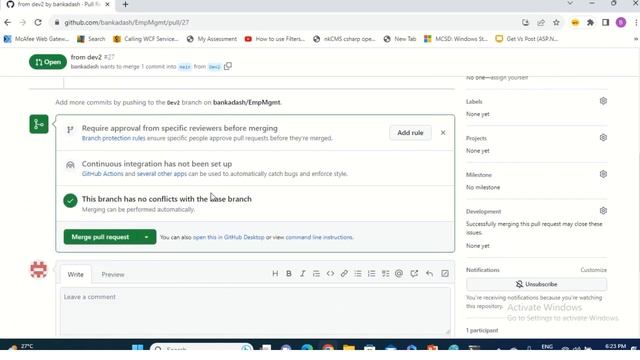Apply italic formatting icon

tap(302, 273)
